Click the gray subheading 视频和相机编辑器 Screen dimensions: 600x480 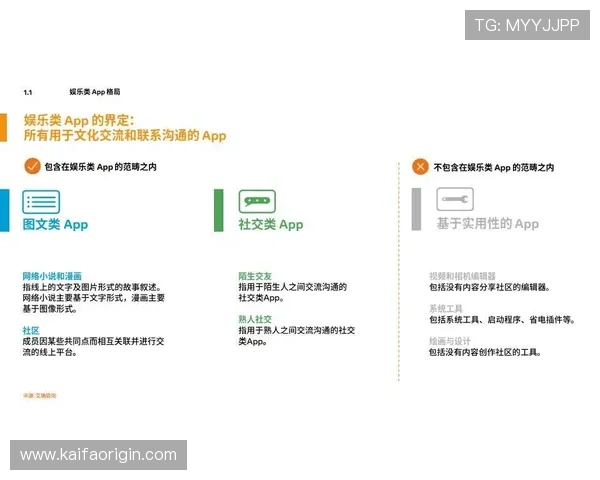point(462,276)
